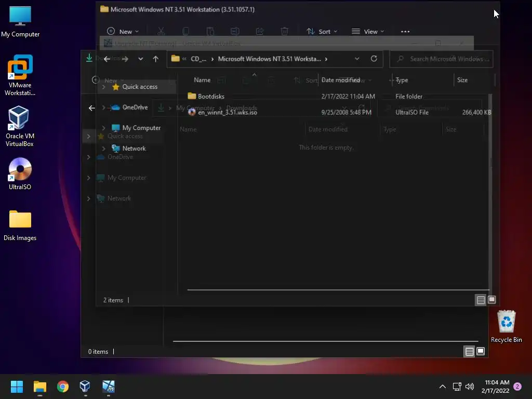Open the View dropdown menu
Viewport: 532px width, 399px height.
click(x=368, y=32)
